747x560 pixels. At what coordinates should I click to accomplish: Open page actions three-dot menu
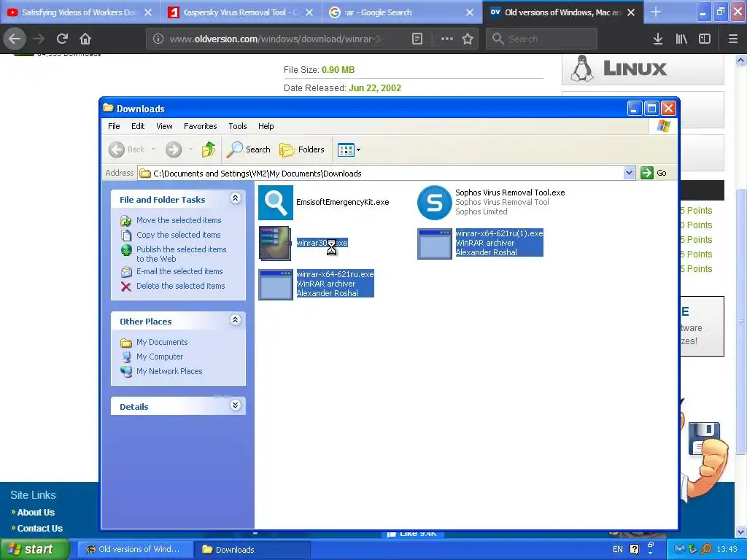(447, 39)
